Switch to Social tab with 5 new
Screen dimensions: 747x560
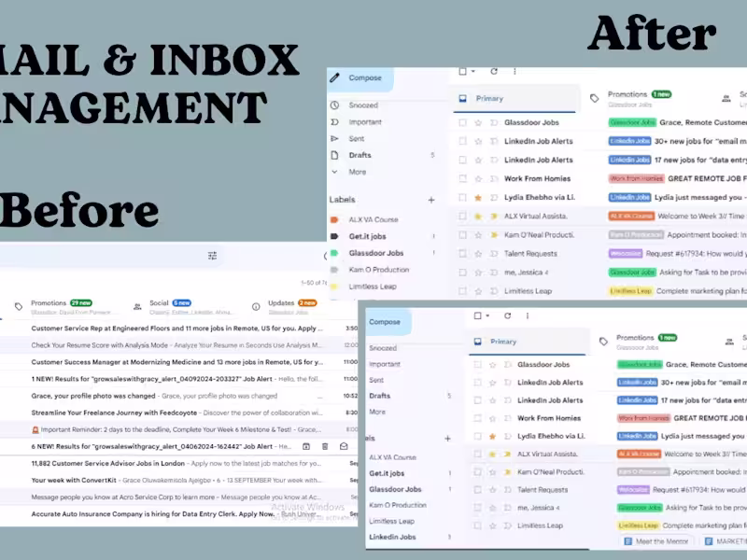coord(170,302)
